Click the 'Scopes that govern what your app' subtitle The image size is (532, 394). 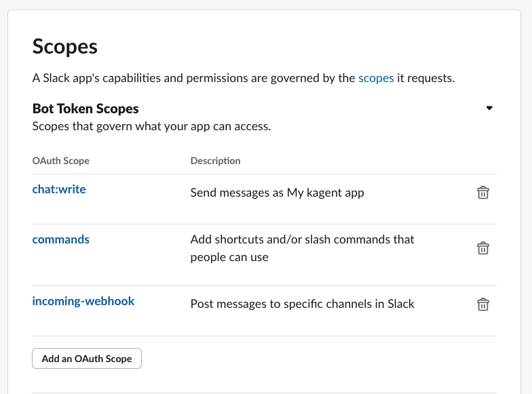click(151, 126)
